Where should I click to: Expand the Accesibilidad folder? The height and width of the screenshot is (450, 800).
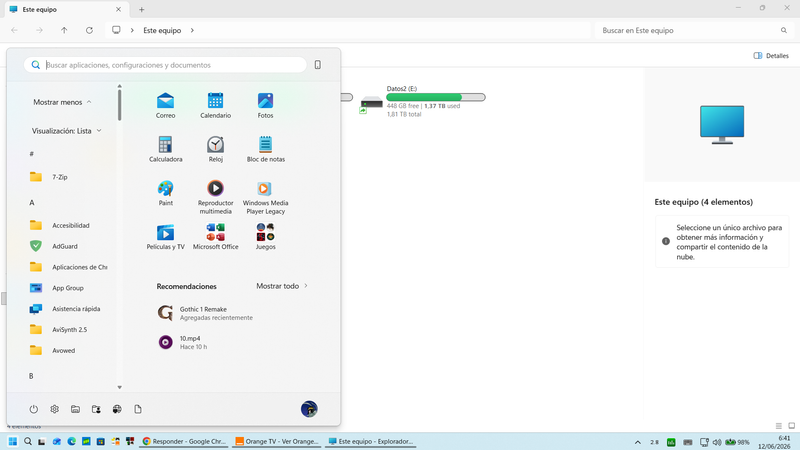click(x=68, y=225)
